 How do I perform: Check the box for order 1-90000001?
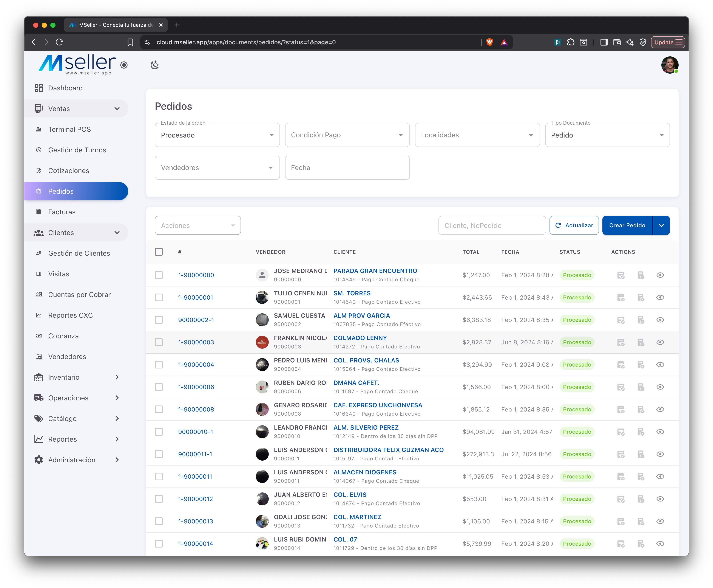159,297
